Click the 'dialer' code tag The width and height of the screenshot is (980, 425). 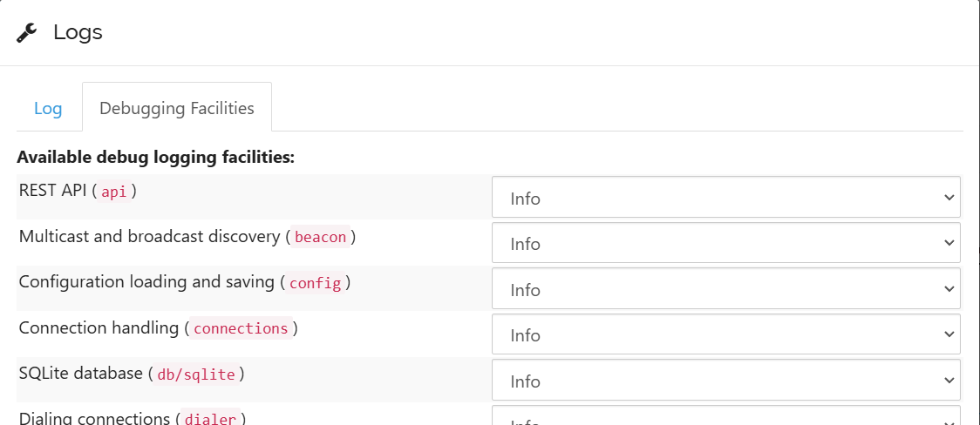click(210, 419)
